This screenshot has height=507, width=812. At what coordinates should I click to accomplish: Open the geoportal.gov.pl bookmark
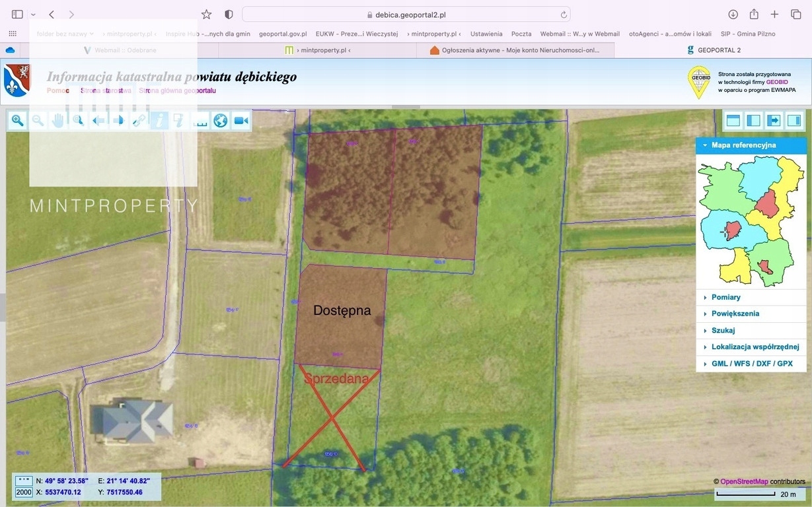(x=282, y=34)
